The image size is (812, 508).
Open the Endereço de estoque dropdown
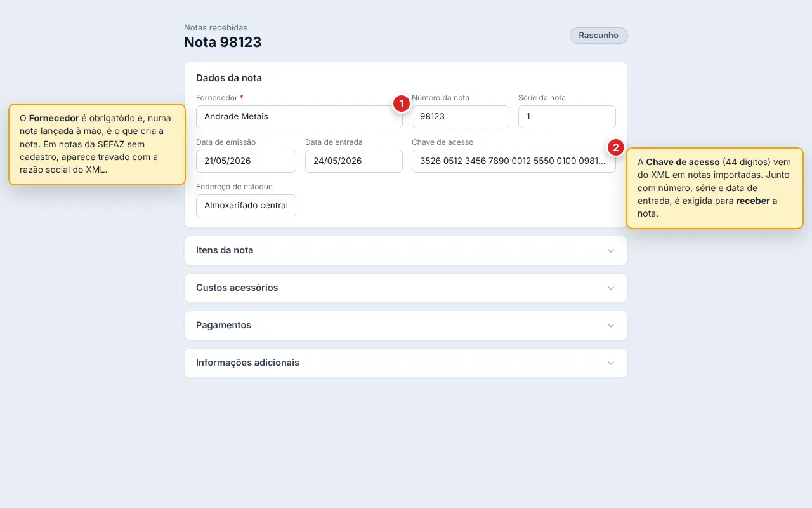tap(246, 206)
